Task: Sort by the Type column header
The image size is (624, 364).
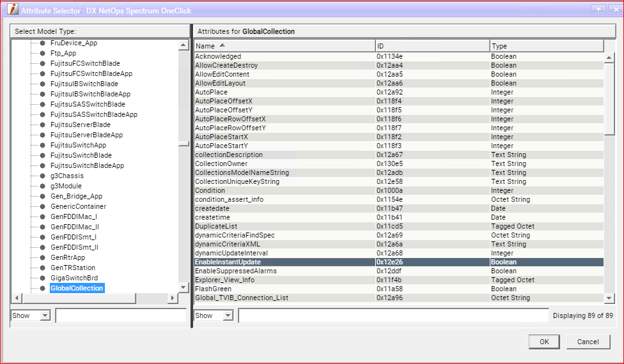Action: click(x=546, y=46)
